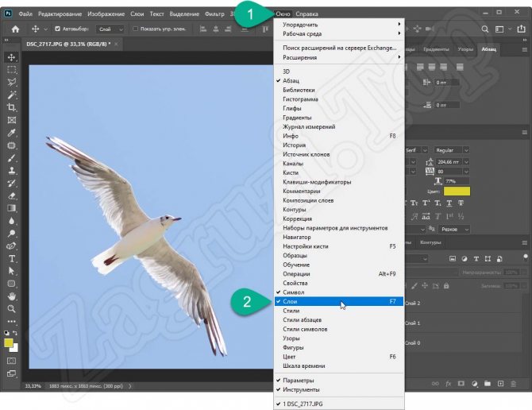Click the 33,33% zoom field in status bar
Viewport: 532px width, 410px height.
point(33,386)
